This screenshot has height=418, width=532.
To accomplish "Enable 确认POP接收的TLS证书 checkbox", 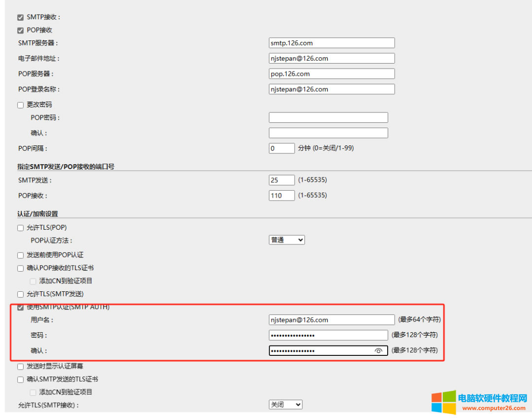I will coord(21,269).
